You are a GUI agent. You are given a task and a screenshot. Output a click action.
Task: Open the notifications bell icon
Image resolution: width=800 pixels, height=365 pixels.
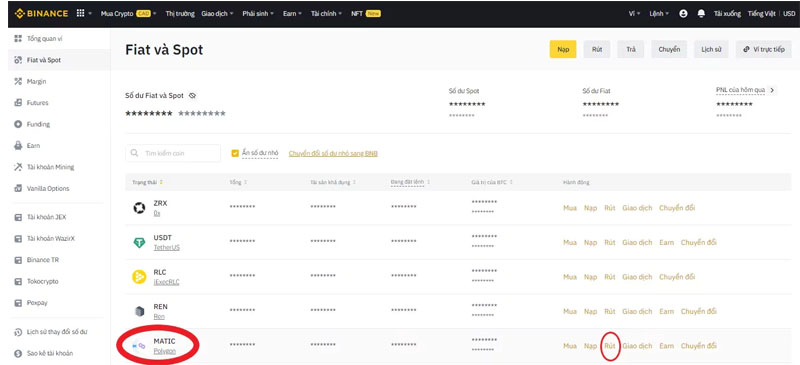coord(701,14)
